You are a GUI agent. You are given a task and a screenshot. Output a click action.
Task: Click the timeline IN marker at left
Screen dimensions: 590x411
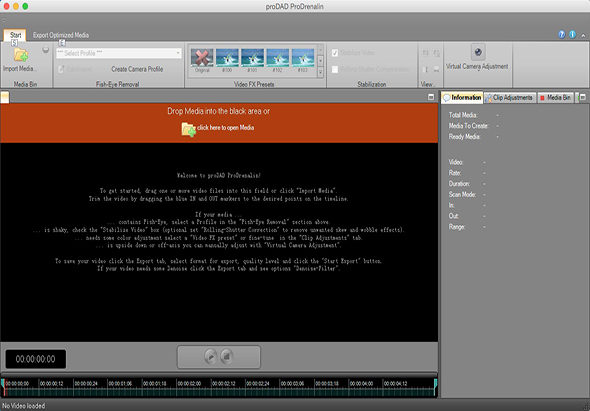[x=3, y=387]
